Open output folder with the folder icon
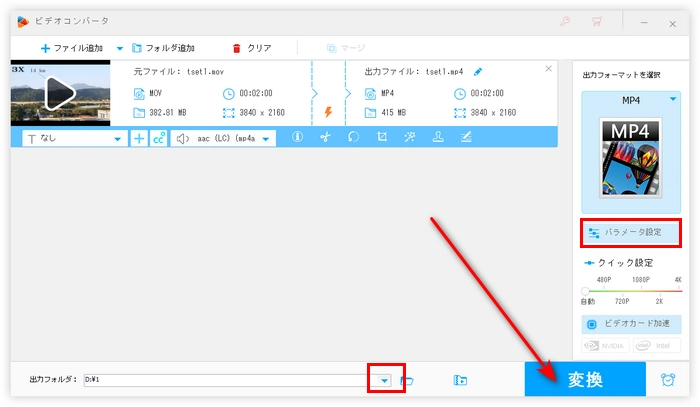Image resolution: width=700 pixels, height=407 pixels. click(407, 381)
